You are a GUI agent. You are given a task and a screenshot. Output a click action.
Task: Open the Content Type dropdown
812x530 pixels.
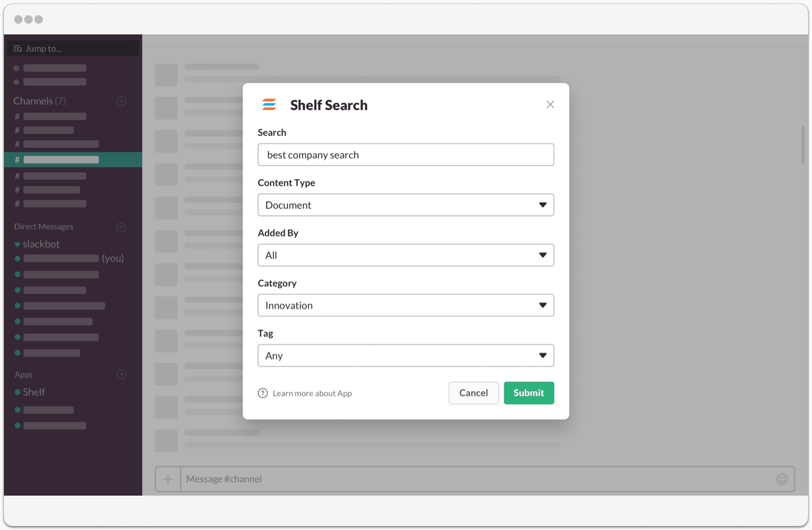[405, 205]
